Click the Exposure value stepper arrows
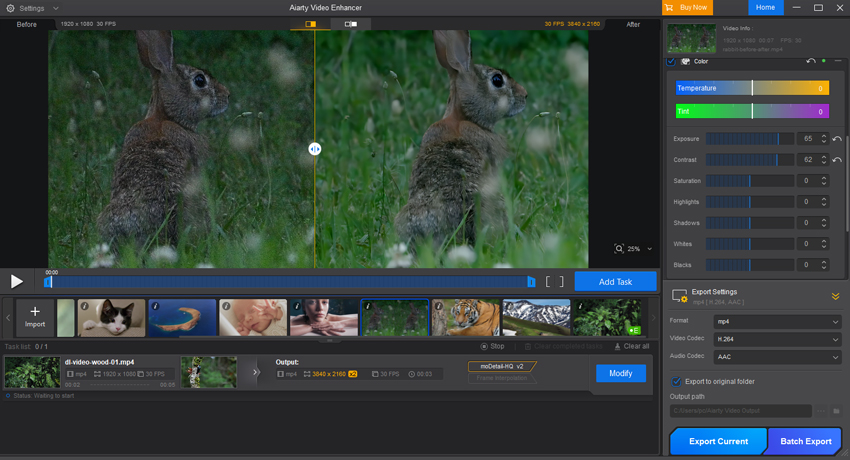 click(824, 139)
